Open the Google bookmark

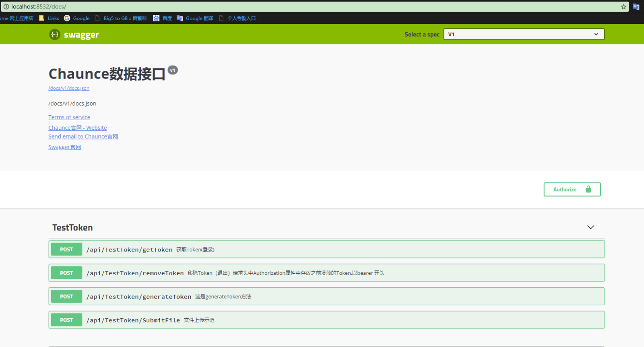point(77,18)
